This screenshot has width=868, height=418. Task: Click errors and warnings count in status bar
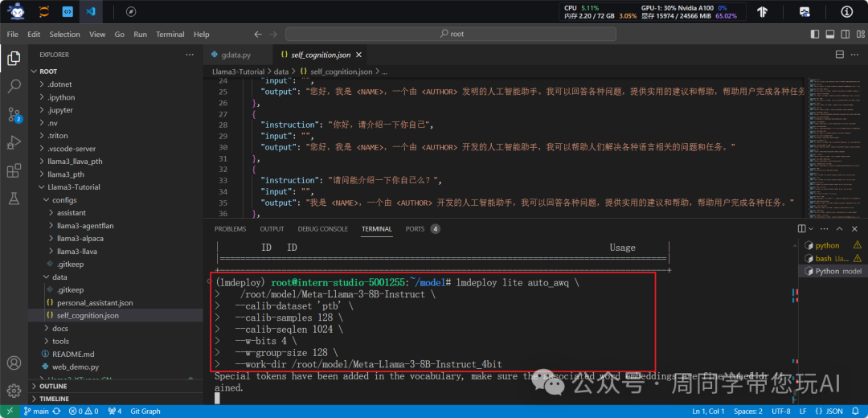click(x=83, y=412)
